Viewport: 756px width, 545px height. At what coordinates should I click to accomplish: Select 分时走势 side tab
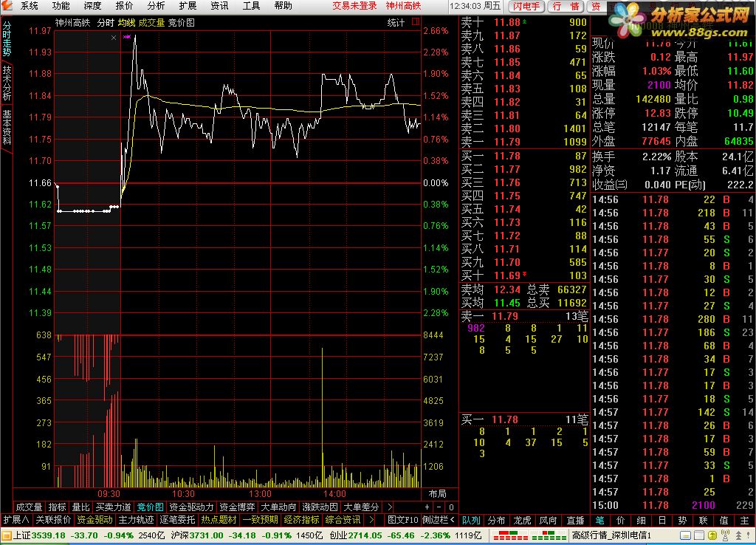pyautogui.click(x=7, y=39)
